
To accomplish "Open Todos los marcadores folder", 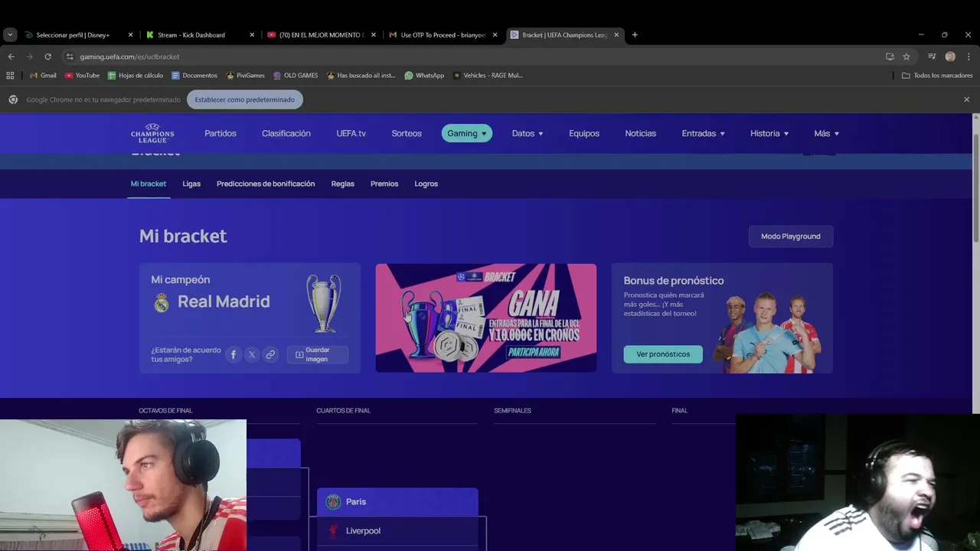I will tap(937, 75).
